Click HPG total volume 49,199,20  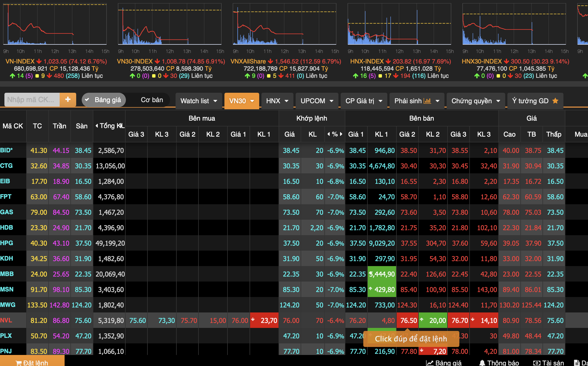[x=110, y=243]
